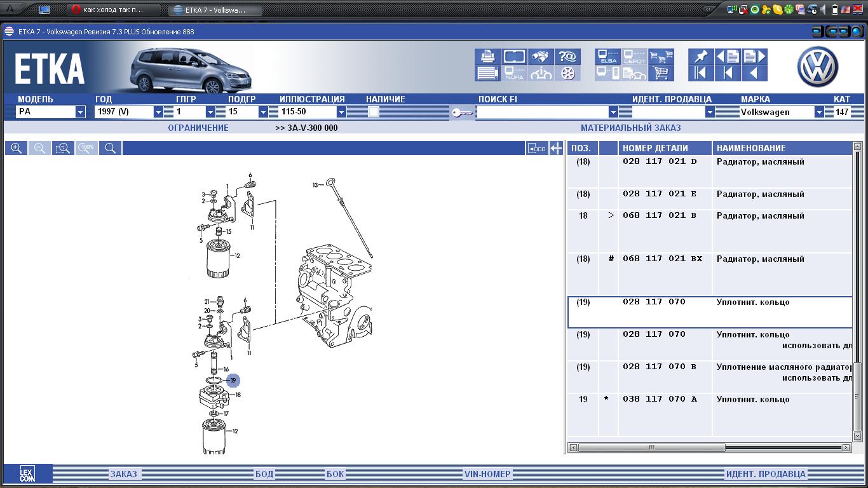
Task: Click the МАТЕРИАЛЬНЫЙ ЗАКАЗ label
Action: coord(630,128)
